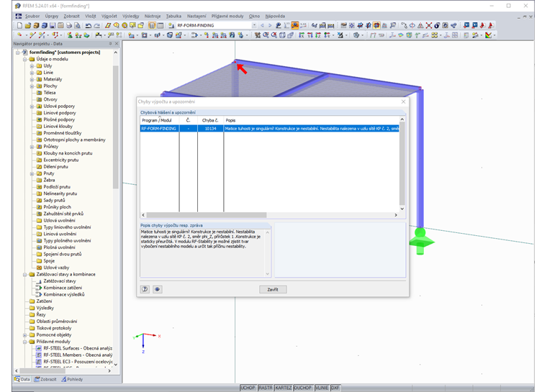Click the Print preview magnifier icon
This screenshot has height=392, width=547.
[77, 25]
